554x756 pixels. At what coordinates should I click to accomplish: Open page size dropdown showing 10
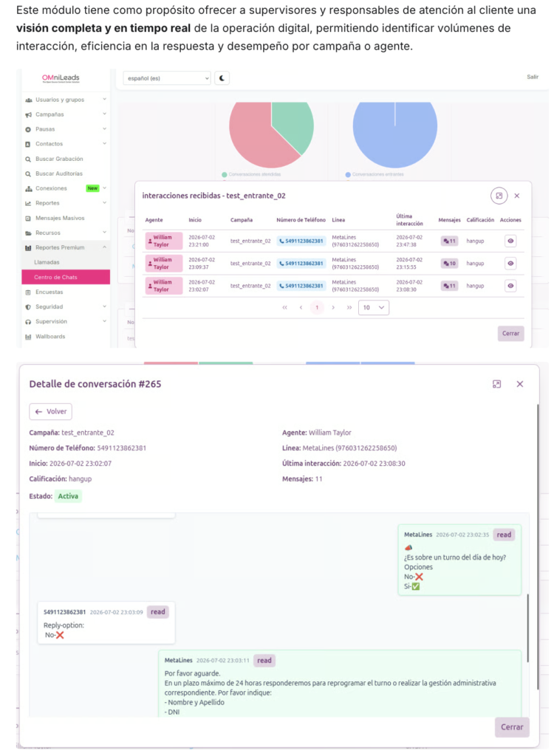pyautogui.click(x=374, y=308)
